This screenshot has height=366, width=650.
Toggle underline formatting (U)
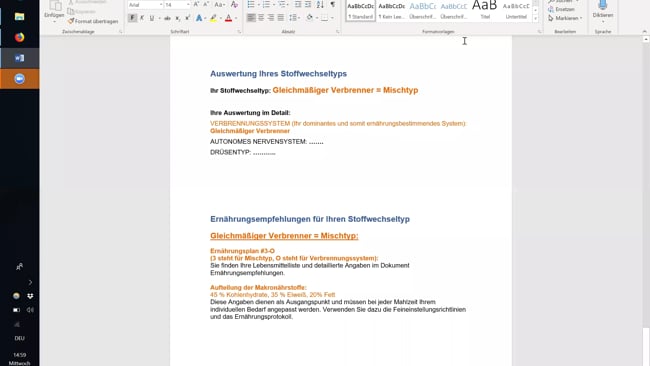(x=152, y=18)
